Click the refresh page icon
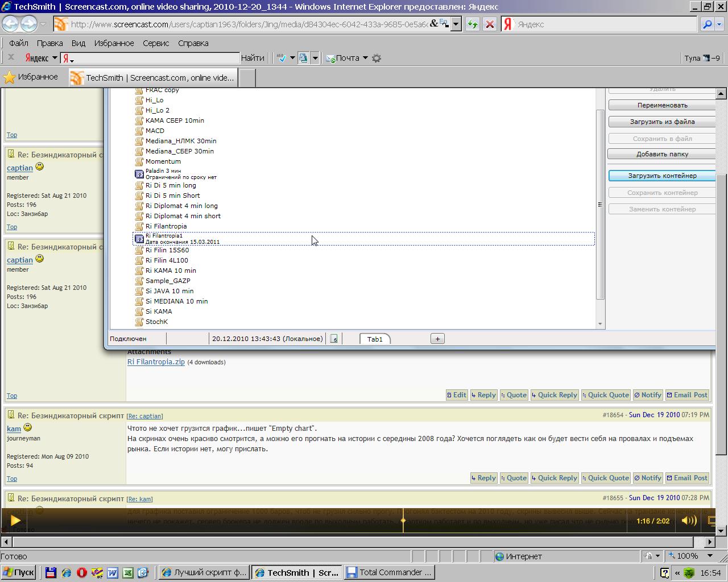The image size is (728, 582). [472, 24]
